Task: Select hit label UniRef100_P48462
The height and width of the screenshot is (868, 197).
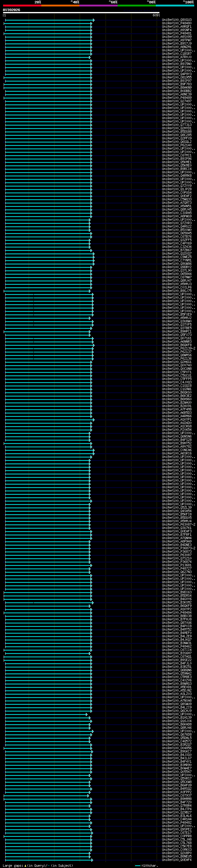Action: click(177, 647)
